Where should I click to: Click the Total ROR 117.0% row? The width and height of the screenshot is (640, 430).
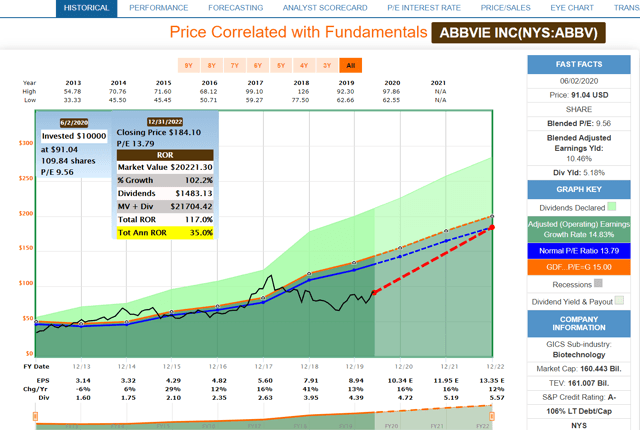click(165, 219)
